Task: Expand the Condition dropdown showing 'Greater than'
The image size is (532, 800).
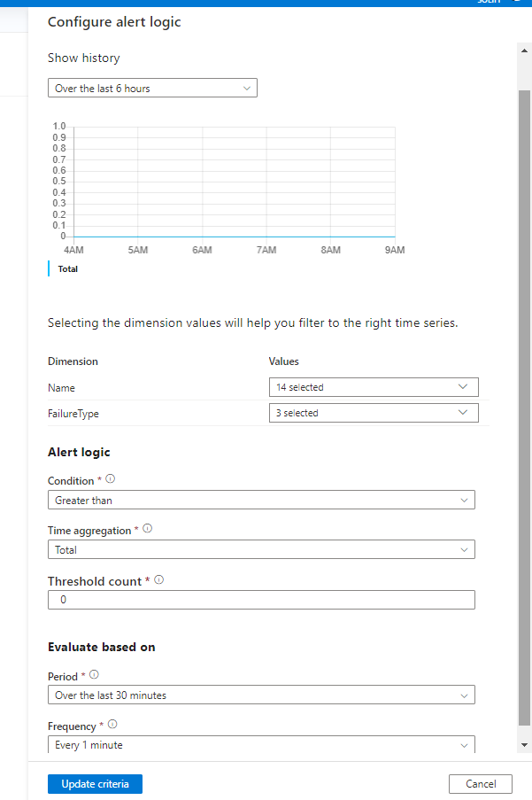Action: (x=260, y=500)
